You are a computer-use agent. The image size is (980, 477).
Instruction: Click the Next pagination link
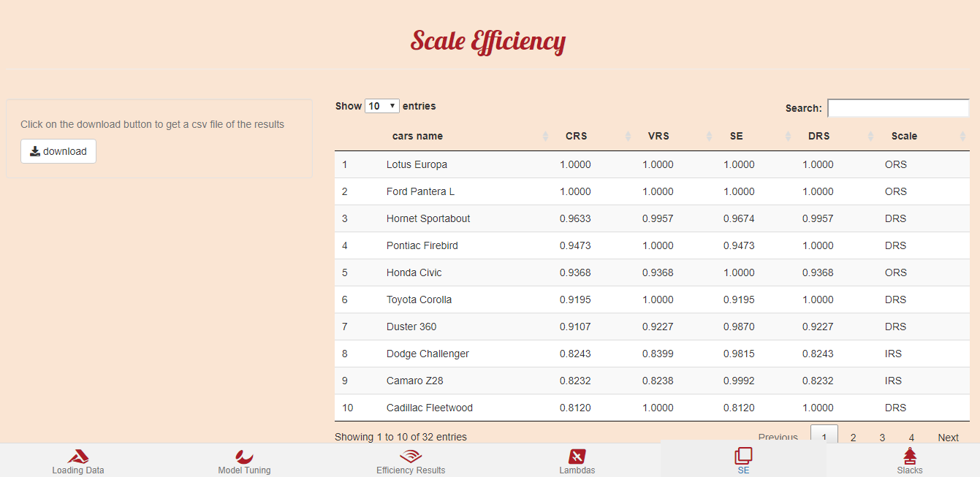[948, 438]
